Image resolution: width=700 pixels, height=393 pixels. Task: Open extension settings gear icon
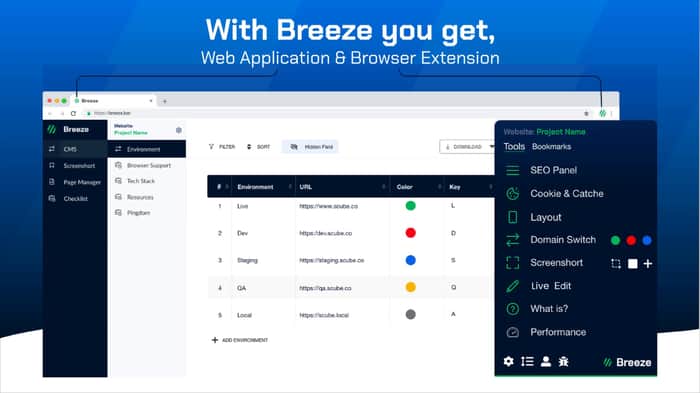508,361
